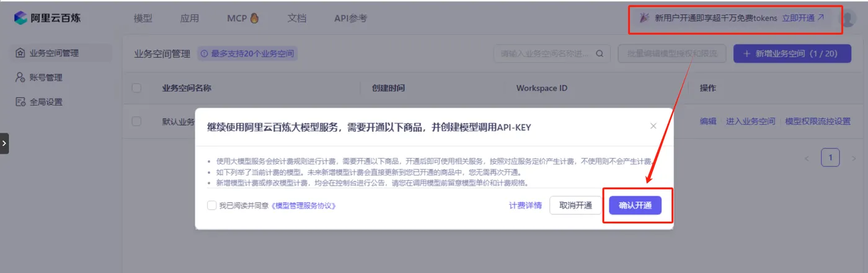Image resolution: width=868 pixels, height=273 pixels.
Task: Click the 业务空间名称 column header
Action: [187, 88]
